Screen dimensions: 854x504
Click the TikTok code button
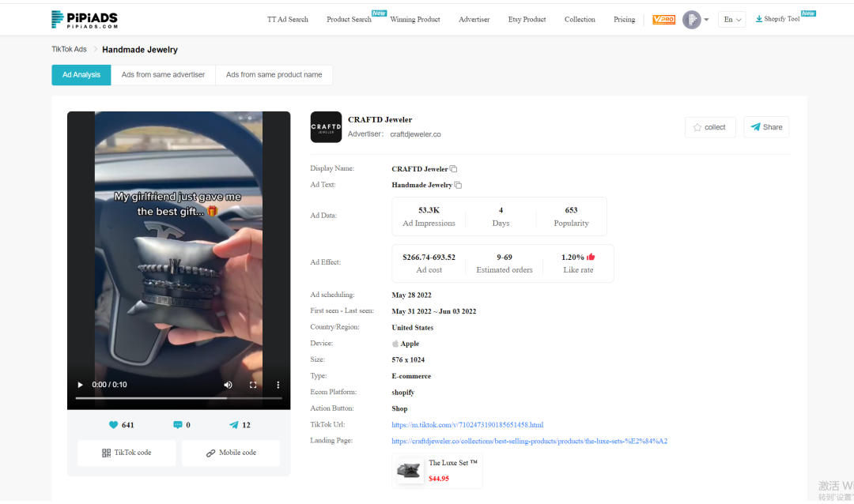[127, 453]
